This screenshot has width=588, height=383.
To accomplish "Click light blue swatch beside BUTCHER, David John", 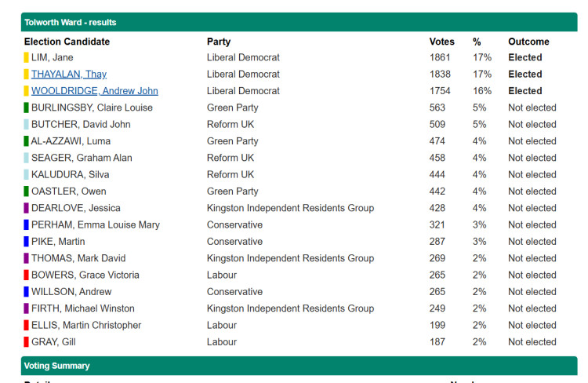I will (x=26, y=124).
